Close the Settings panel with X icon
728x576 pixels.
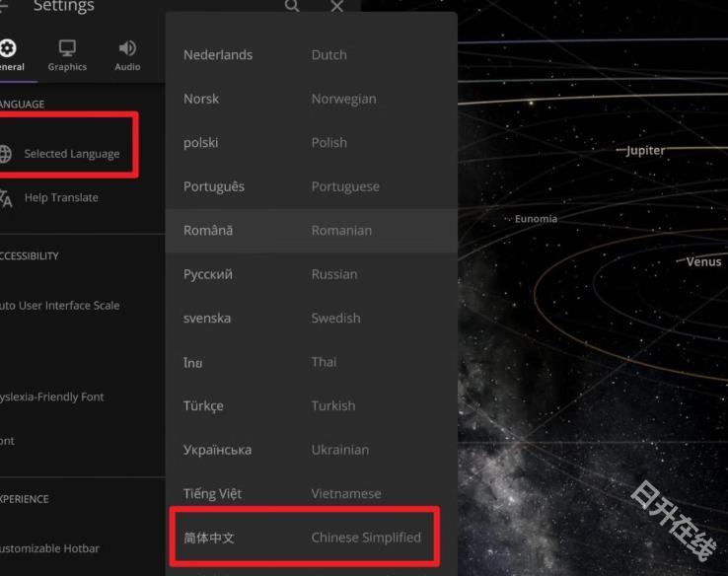(x=337, y=7)
